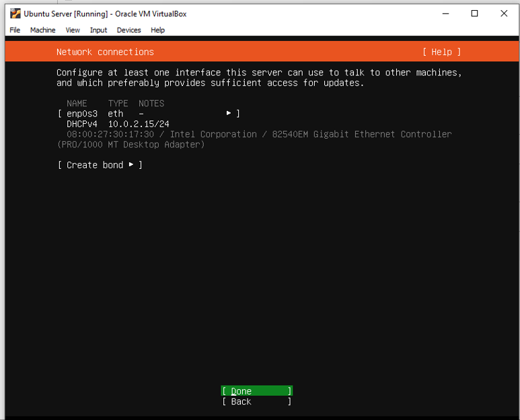Viewport: 520px width, 420px height.
Task: Open the Help menu in menu bar
Action: click(x=157, y=30)
